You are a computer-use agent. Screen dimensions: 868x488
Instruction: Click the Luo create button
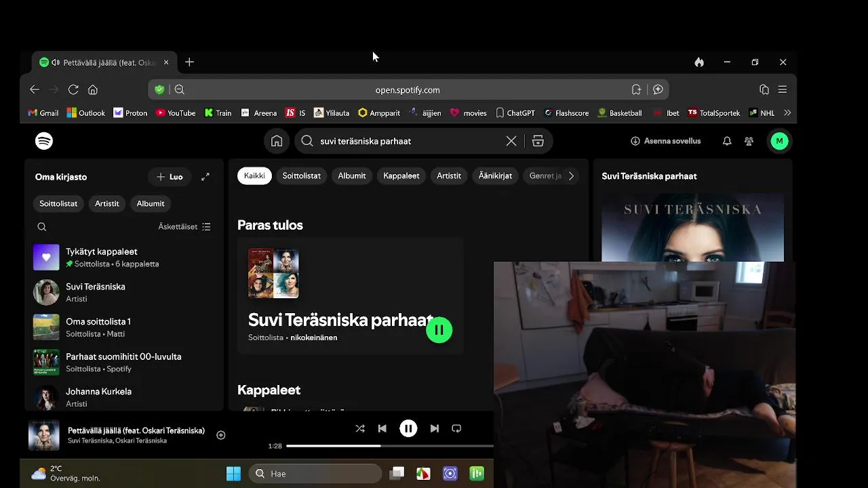click(170, 177)
